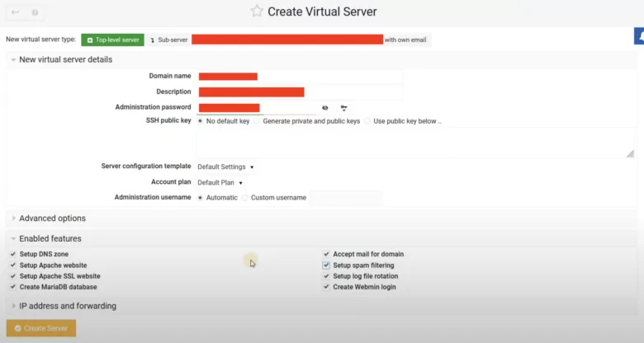This screenshot has height=343, width=644.
Task: Select the Top-level server tab
Action: pos(112,40)
